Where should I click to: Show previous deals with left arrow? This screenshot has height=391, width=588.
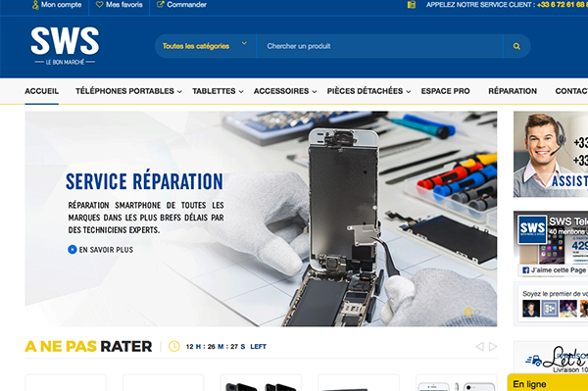click(x=479, y=346)
